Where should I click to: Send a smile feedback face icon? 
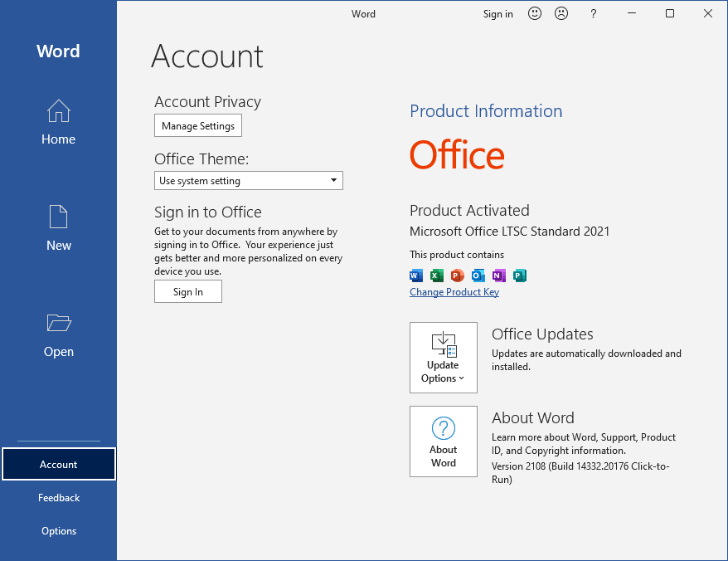pos(535,13)
